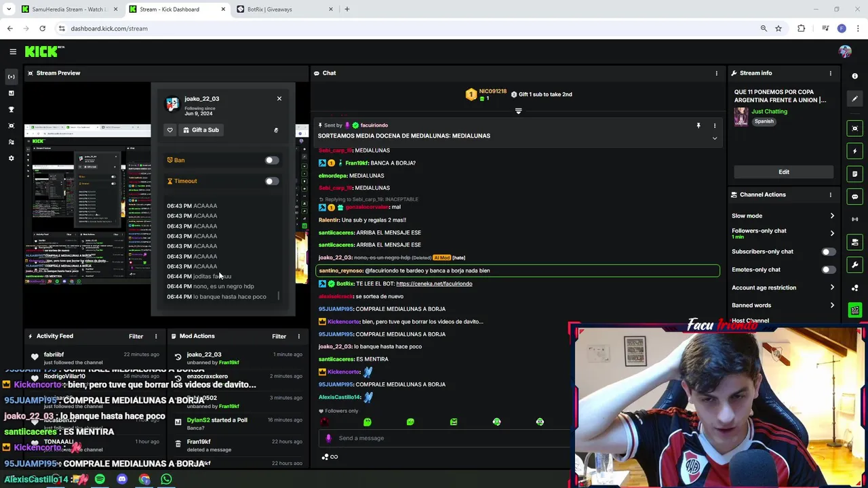Select the Just Chatting category link
The width and height of the screenshot is (868, 488).
[769, 111]
